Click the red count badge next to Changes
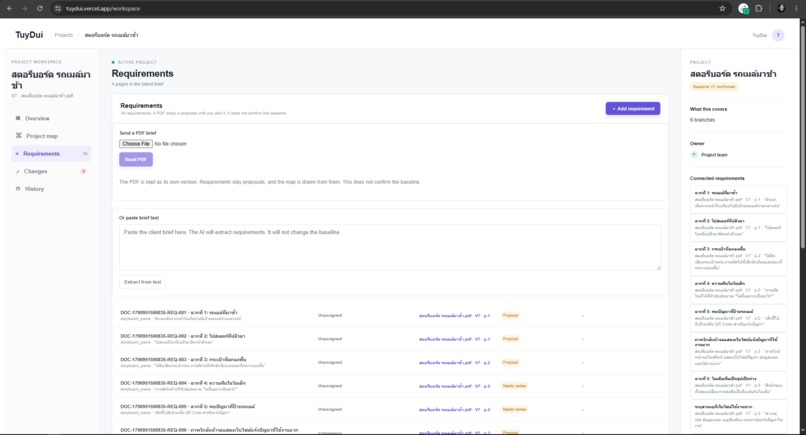Viewport: 806px width, 435px height. click(x=83, y=171)
